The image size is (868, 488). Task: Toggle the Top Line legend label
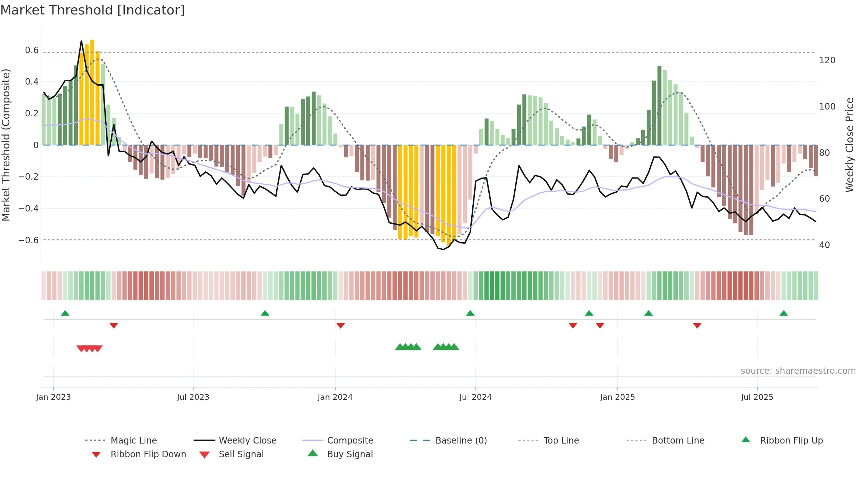tap(561, 440)
